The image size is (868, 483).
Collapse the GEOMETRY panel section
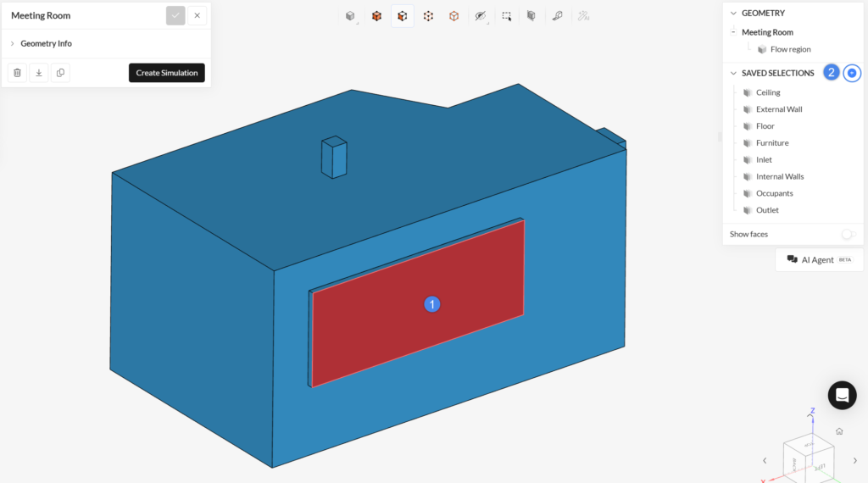733,13
